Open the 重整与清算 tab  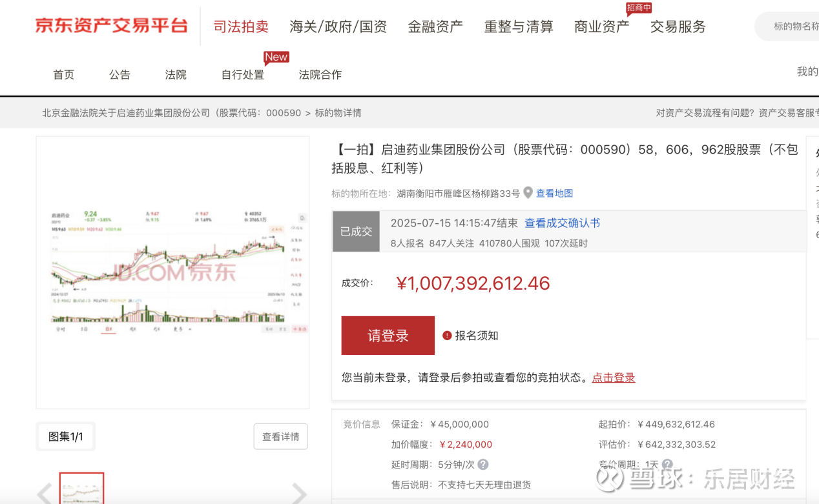519,26
